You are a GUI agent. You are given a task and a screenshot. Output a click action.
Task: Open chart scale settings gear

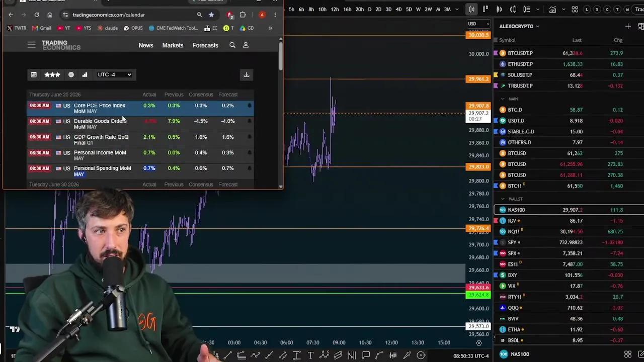478,343
